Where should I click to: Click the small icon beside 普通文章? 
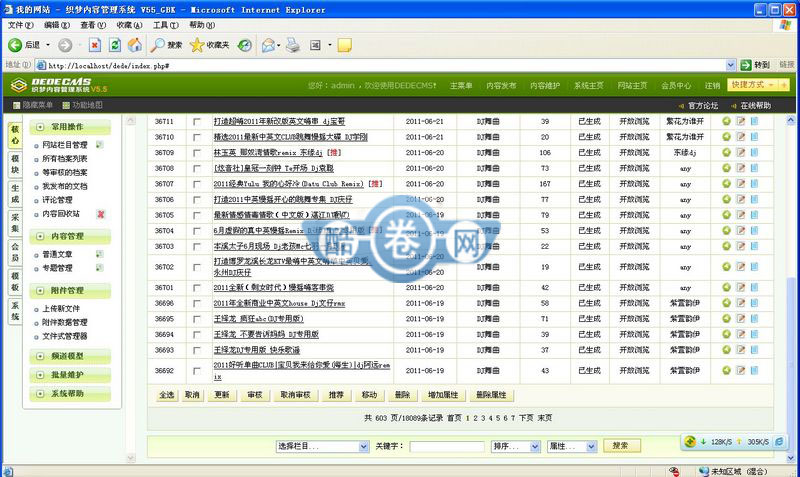(99, 254)
